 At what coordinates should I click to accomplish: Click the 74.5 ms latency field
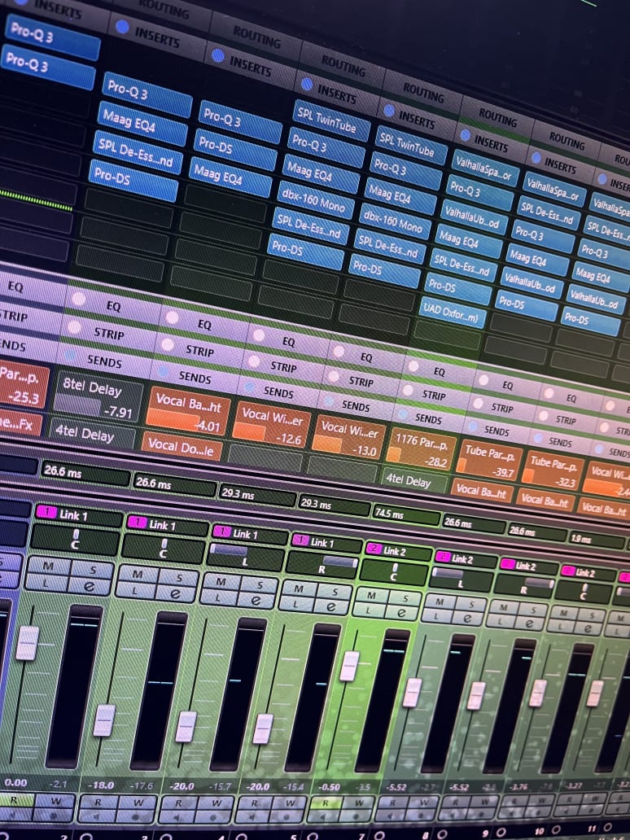click(406, 514)
